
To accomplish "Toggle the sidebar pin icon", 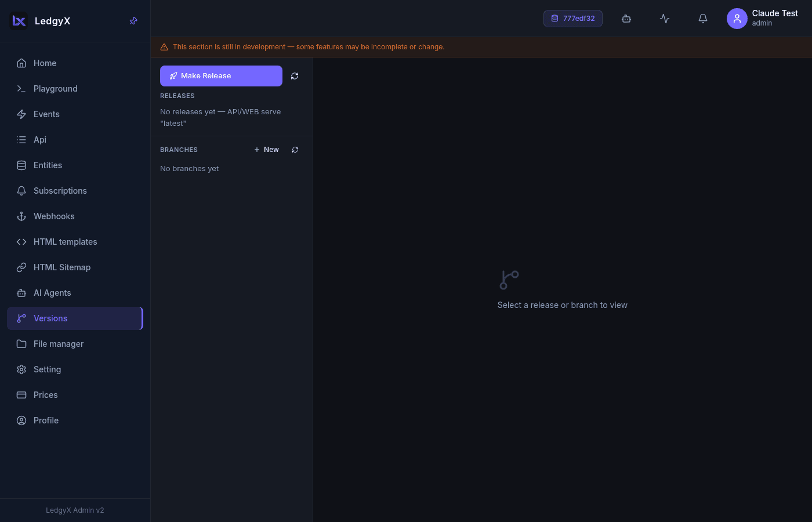I will click(x=133, y=21).
